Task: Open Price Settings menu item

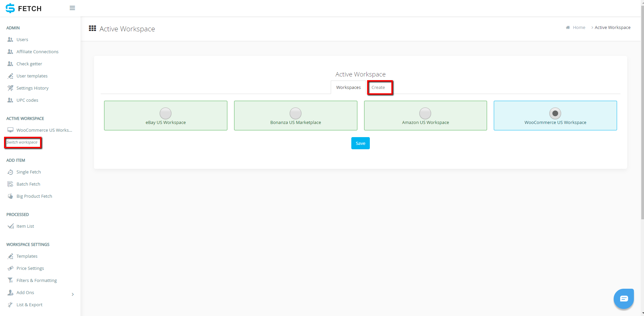Action: 30,268
